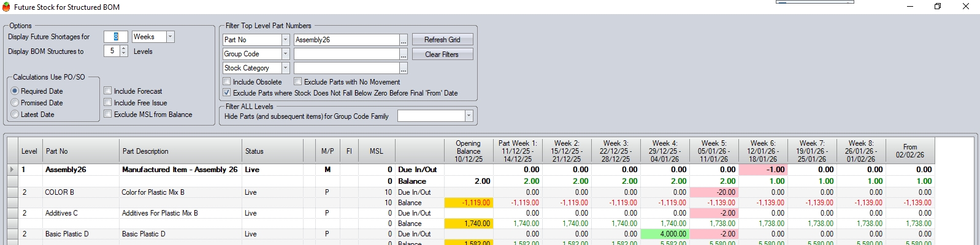Select the Promised Date radio option
The height and width of the screenshot is (245, 980).
click(15, 103)
